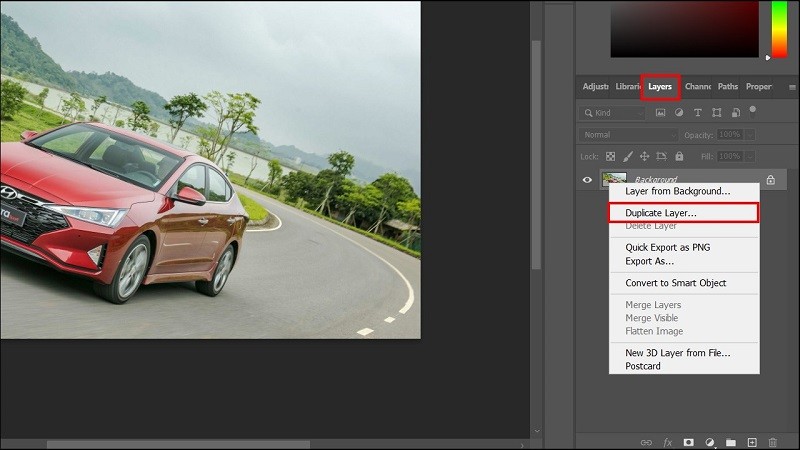800x450 pixels.
Task: Click the Lock all padlock icon
Action: point(679,156)
